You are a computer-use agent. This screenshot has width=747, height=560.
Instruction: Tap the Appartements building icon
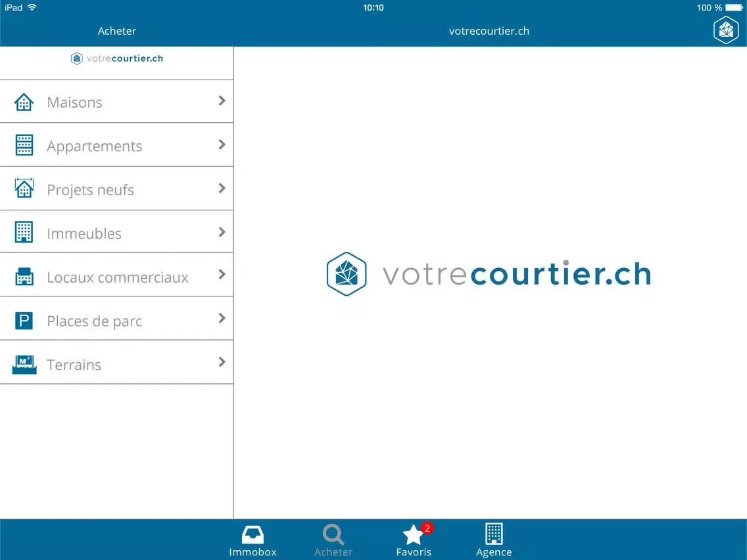click(x=24, y=145)
